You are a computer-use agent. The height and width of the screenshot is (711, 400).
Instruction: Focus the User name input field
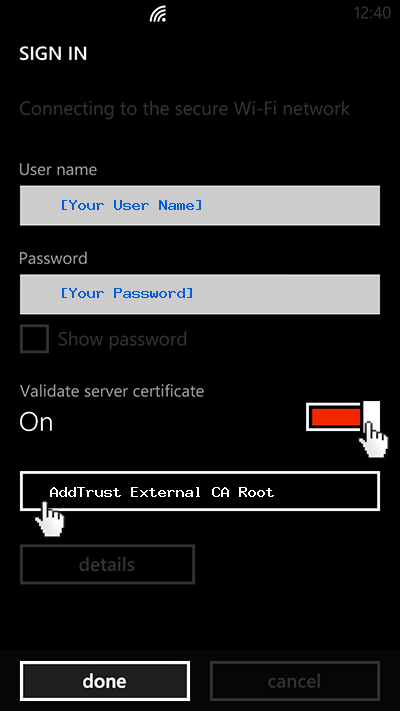(x=200, y=205)
